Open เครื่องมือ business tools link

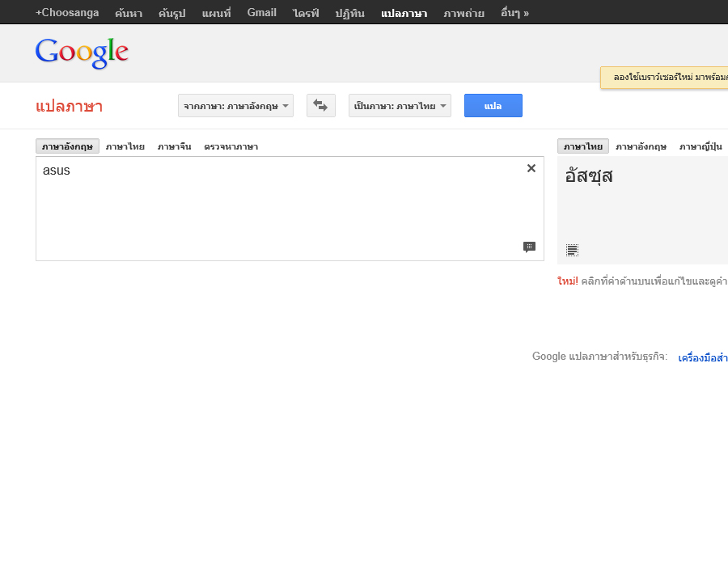(x=703, y=357)
